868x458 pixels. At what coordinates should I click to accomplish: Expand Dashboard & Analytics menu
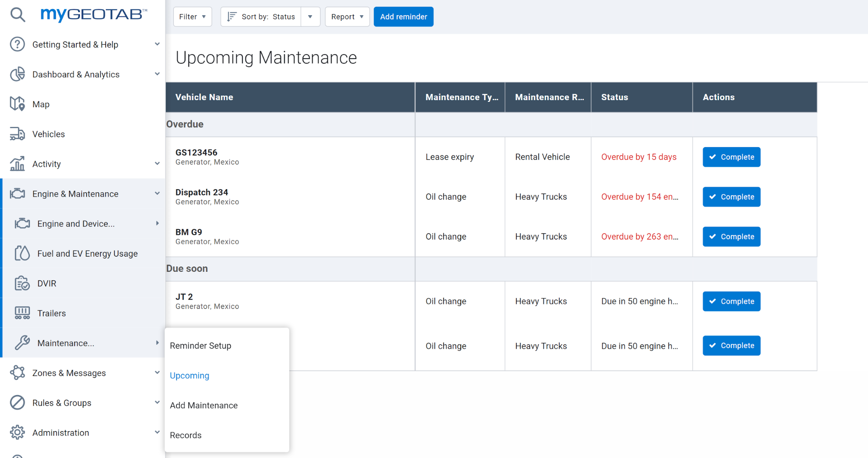pos(157,74)
